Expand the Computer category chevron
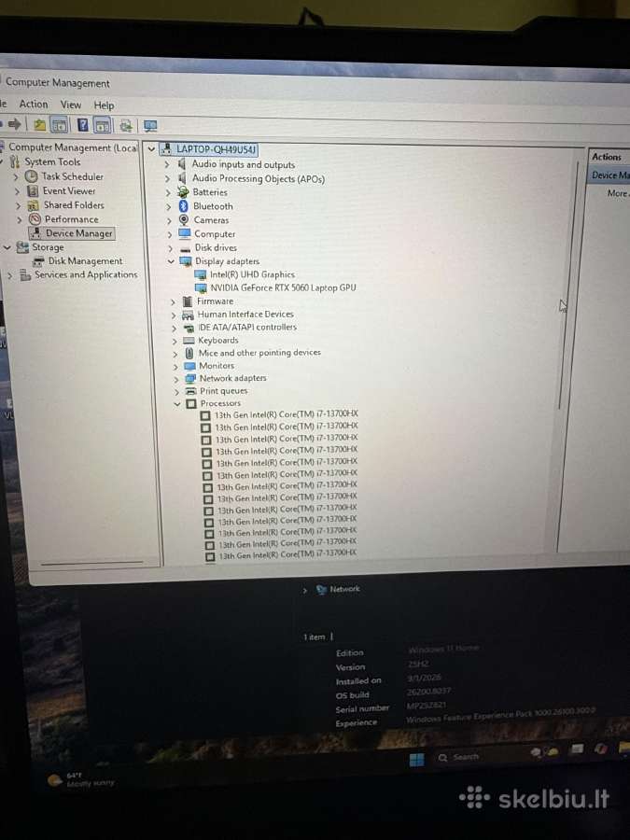 coord(170,234)
